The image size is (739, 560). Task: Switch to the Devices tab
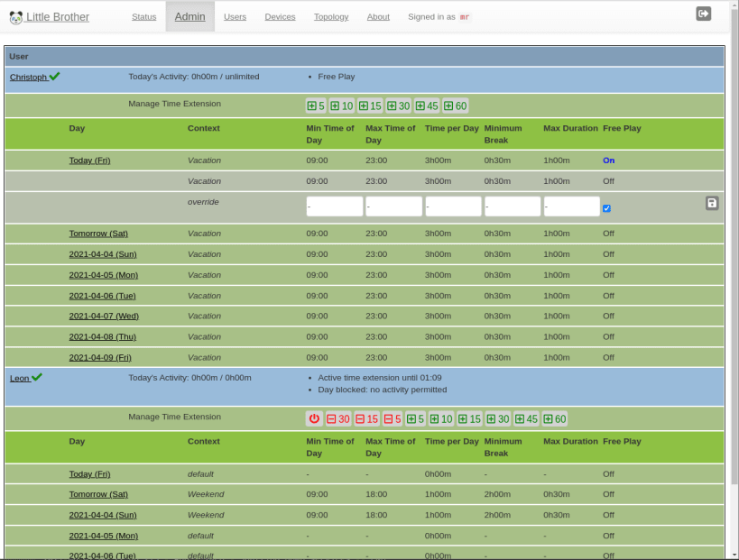pyautogui.click(x=280, y=17)
